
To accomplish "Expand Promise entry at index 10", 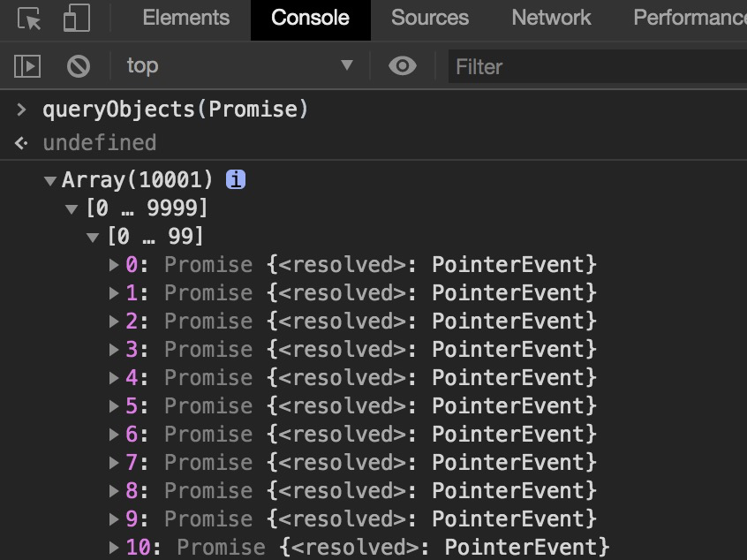I will 114,547.
